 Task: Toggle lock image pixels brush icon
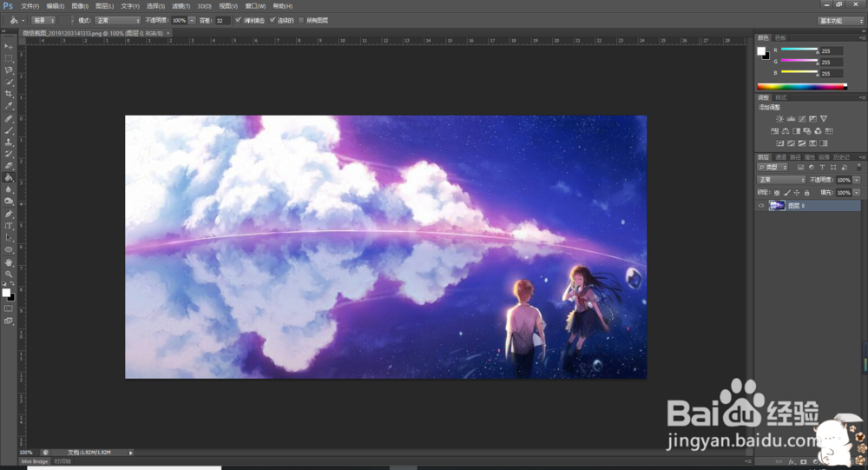tap(786, 193)
